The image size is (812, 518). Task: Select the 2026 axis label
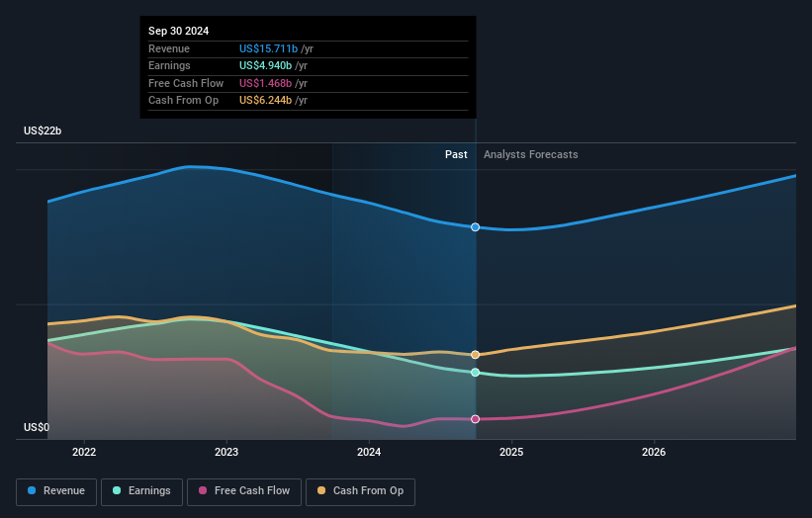pyautogui.click(x=654, y=452)
